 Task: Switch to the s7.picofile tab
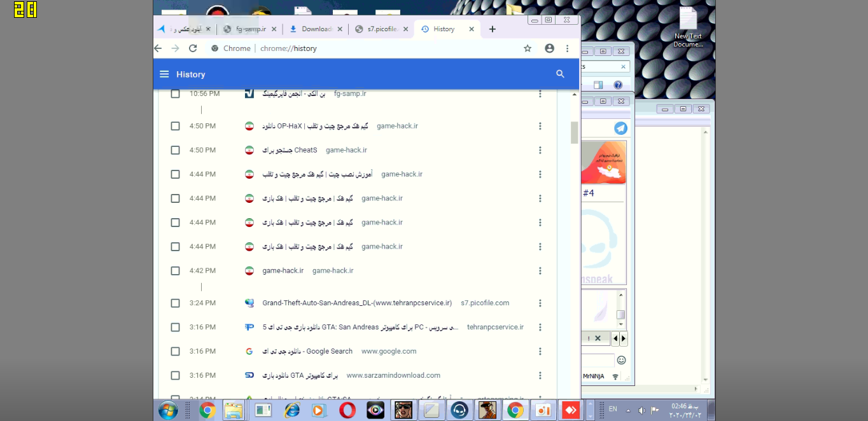[x=381, y=29]
